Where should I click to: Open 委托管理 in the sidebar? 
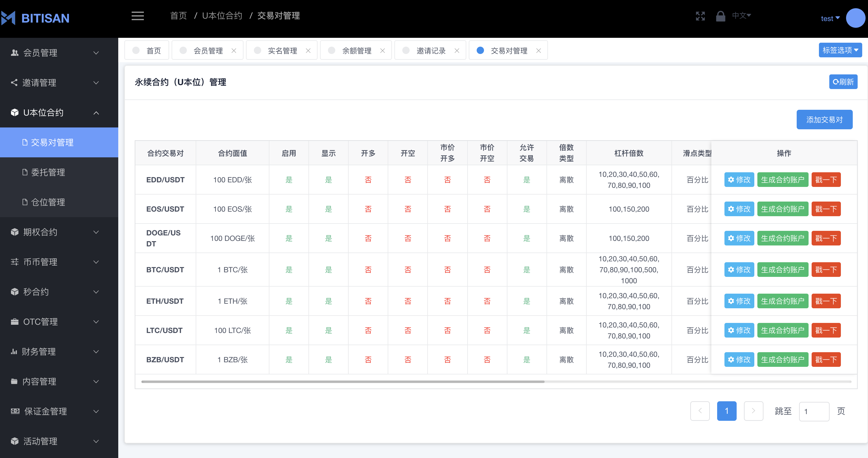tap(48, 172)
